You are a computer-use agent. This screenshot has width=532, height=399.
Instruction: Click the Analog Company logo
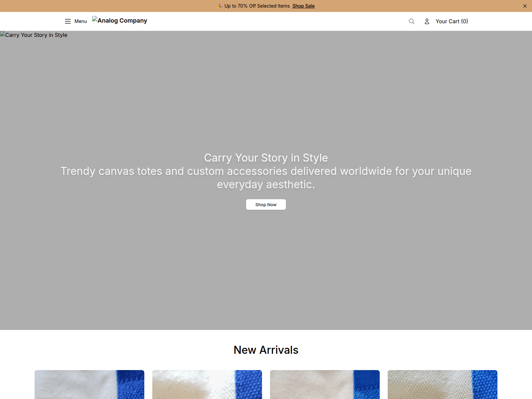(x=120, y=20)
